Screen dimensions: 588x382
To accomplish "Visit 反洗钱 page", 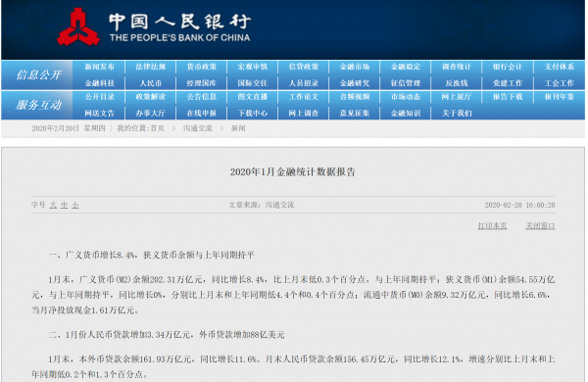I will click(457, 83).
